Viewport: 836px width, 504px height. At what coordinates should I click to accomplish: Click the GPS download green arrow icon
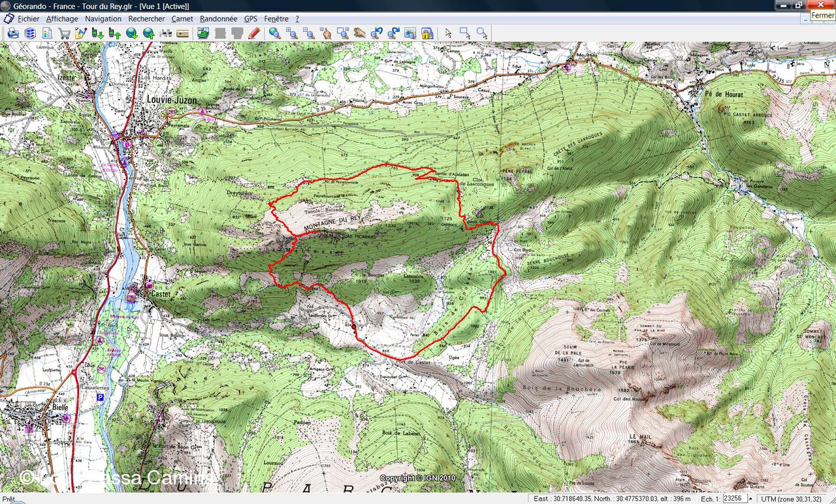pos(98,33)
